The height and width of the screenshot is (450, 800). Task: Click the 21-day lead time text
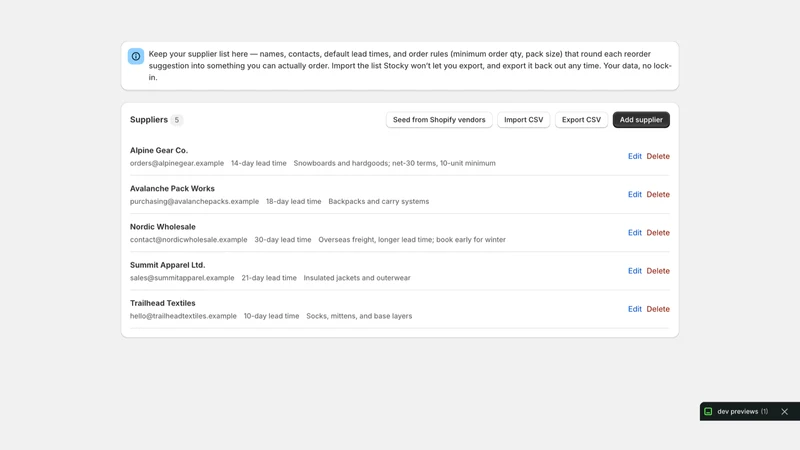click(269, 278)
